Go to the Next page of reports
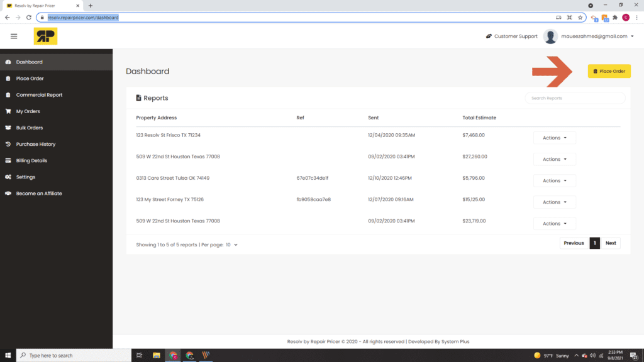 tap(611, 243)
